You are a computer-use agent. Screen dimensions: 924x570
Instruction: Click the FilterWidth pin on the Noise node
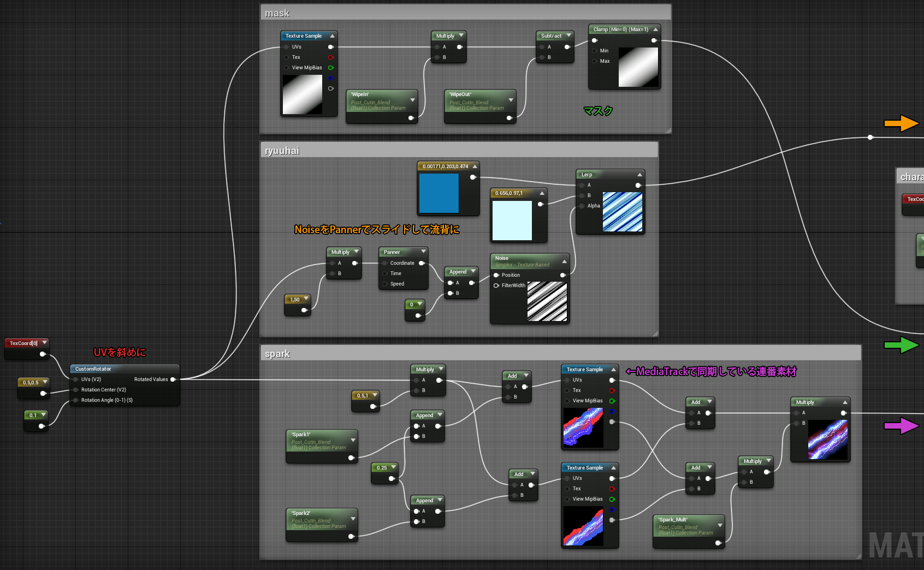[496, 285]
